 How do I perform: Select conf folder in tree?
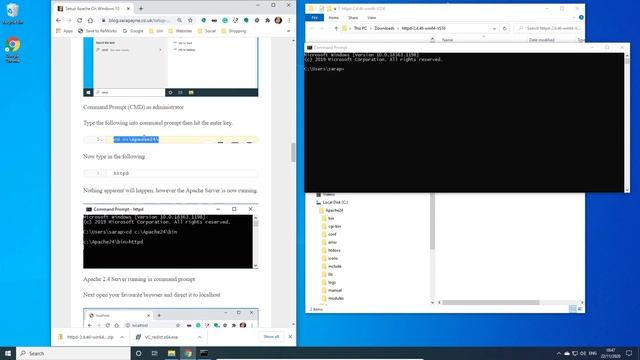pos(332,234)
